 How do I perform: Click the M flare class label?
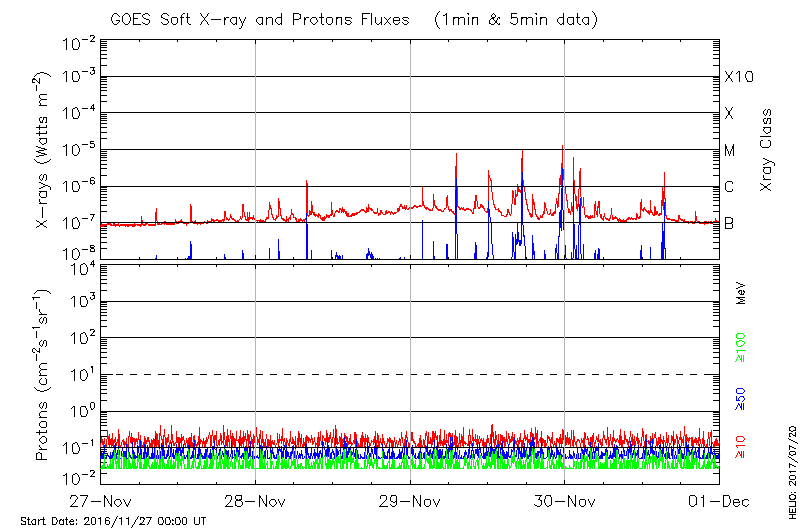pos(730,151)
